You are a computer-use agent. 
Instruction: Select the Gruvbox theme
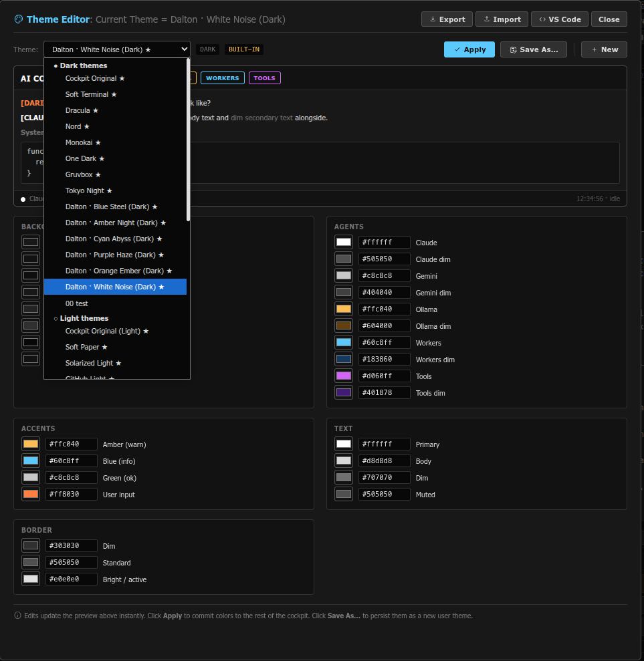[x=115, y=174]
